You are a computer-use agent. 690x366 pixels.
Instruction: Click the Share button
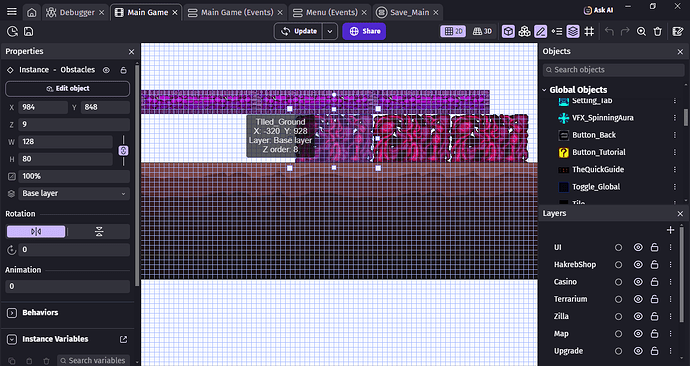[x=364, y=31]
